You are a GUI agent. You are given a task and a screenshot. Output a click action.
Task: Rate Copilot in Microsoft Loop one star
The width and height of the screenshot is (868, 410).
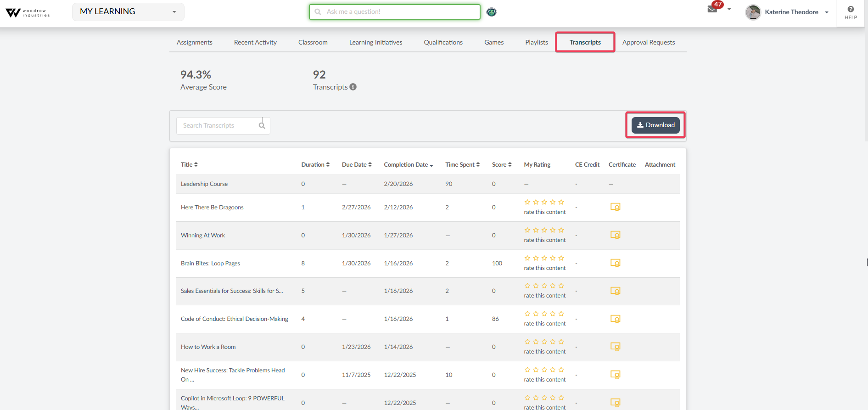click(x=527, y=398)
